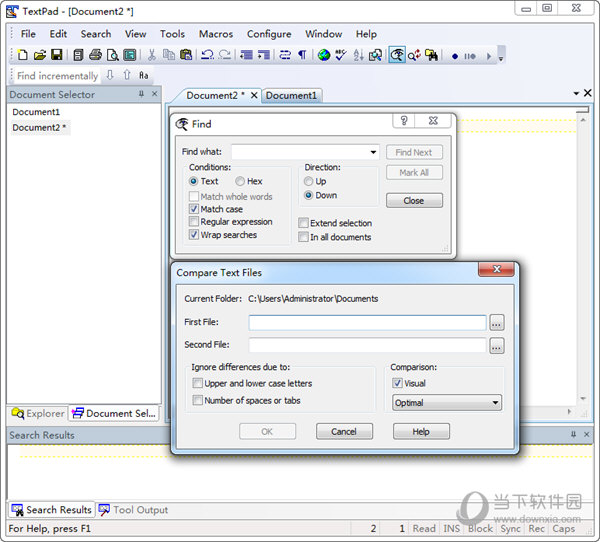Click the Find eye icon in the toolbar

397,55
